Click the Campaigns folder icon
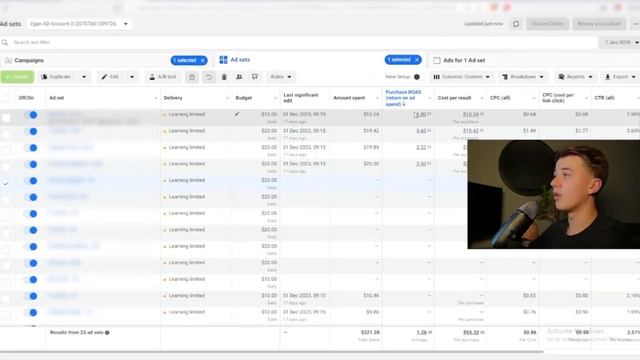Image resolution: width=640 pixels, height=360 pixels. (x=8, y=60)
